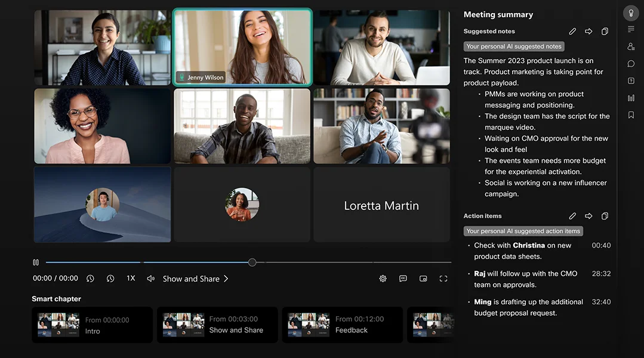Open the playback settings gear

[383, 279]
